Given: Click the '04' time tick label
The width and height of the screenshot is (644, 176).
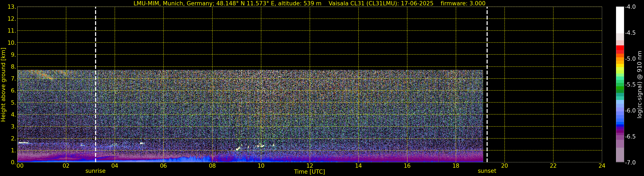Looking at the screenshot, I should (x=115, y=166).
